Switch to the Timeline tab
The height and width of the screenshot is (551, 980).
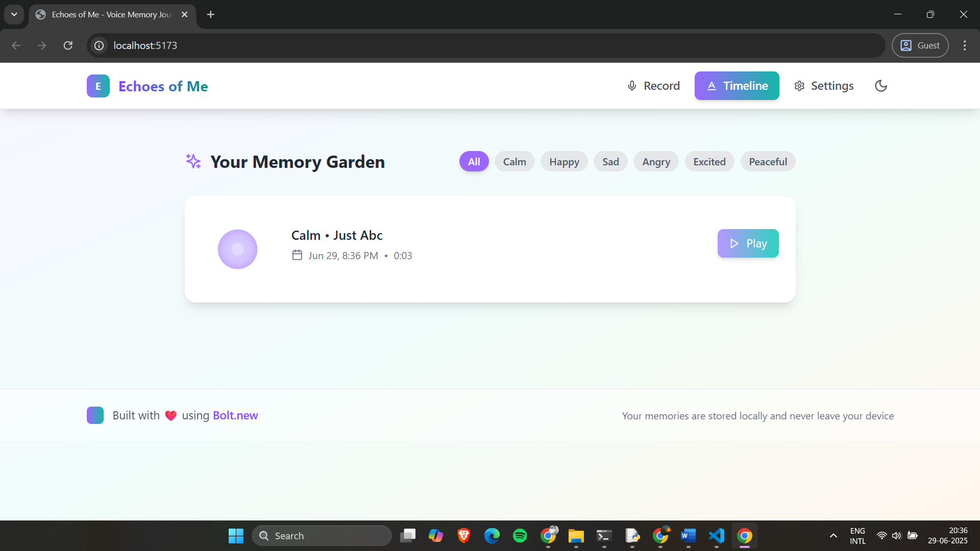coord(737,86)
